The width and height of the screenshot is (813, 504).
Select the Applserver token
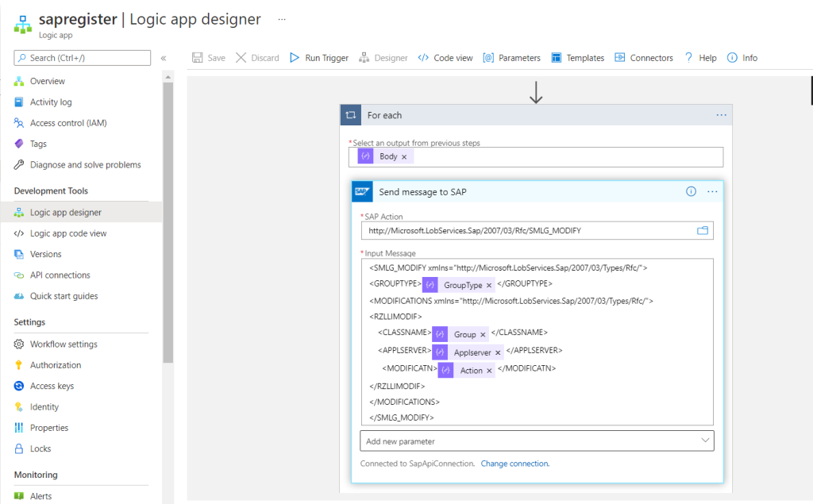(x=467, y=352)
